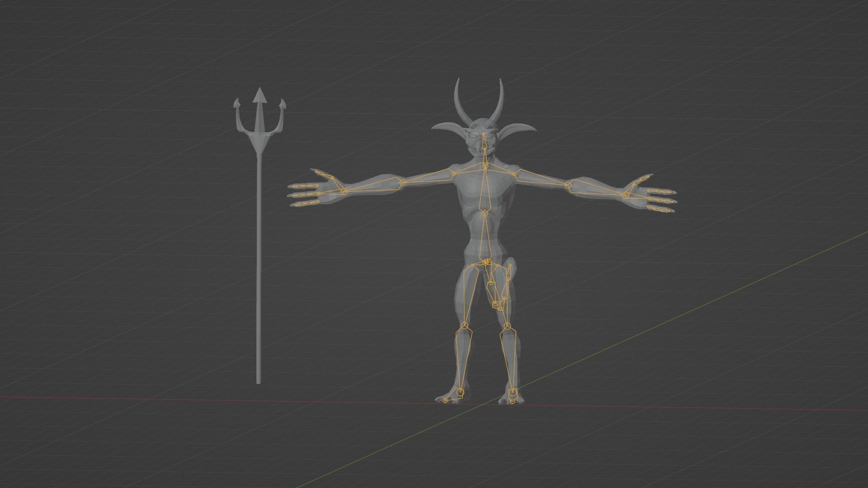868x488 pixels.
Task: Select the right elbow joint circle
Action: click(x=402, y=182)
